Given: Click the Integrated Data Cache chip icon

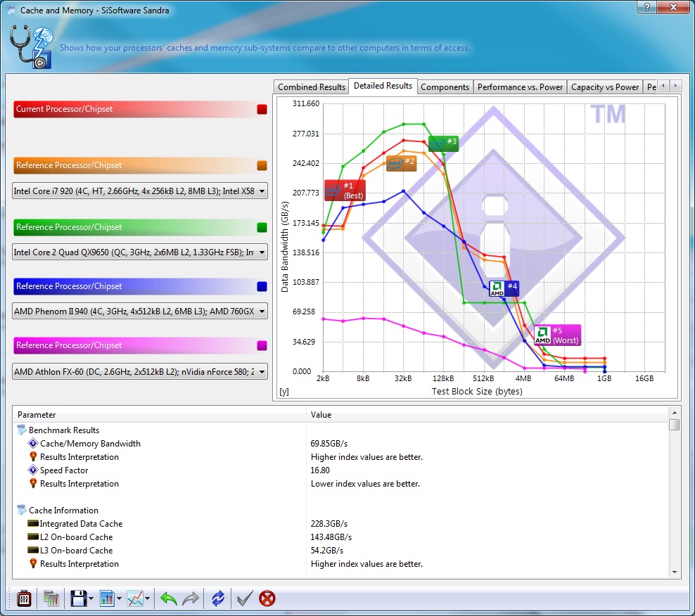Looking at the screenshot, I should [33, 523].
